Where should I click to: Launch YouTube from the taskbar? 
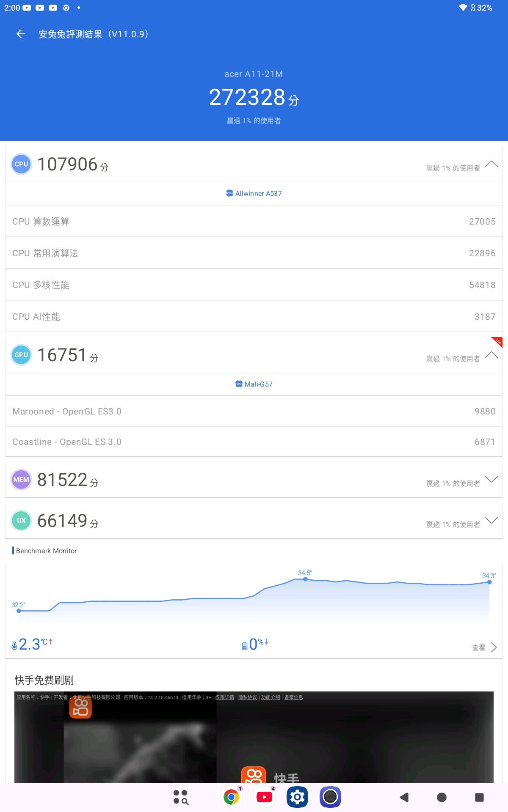tap(265, 797)
